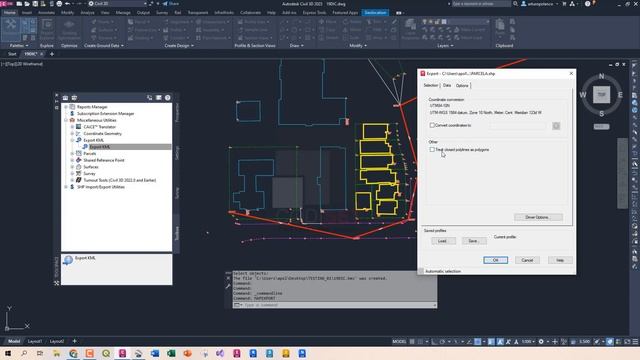Click the layer name dropdown in the Layers panel
The width and height of the screenshot is (640, 360).
(455, 22)
